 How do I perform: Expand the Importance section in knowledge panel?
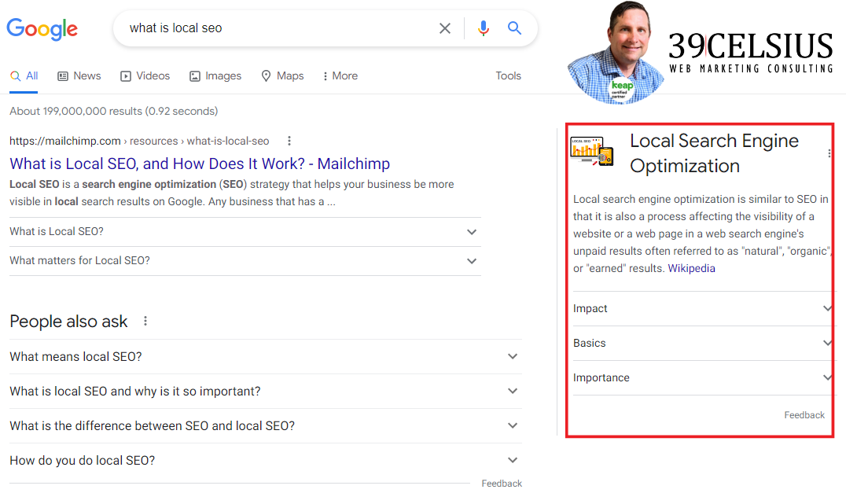[x=702, y=377]
